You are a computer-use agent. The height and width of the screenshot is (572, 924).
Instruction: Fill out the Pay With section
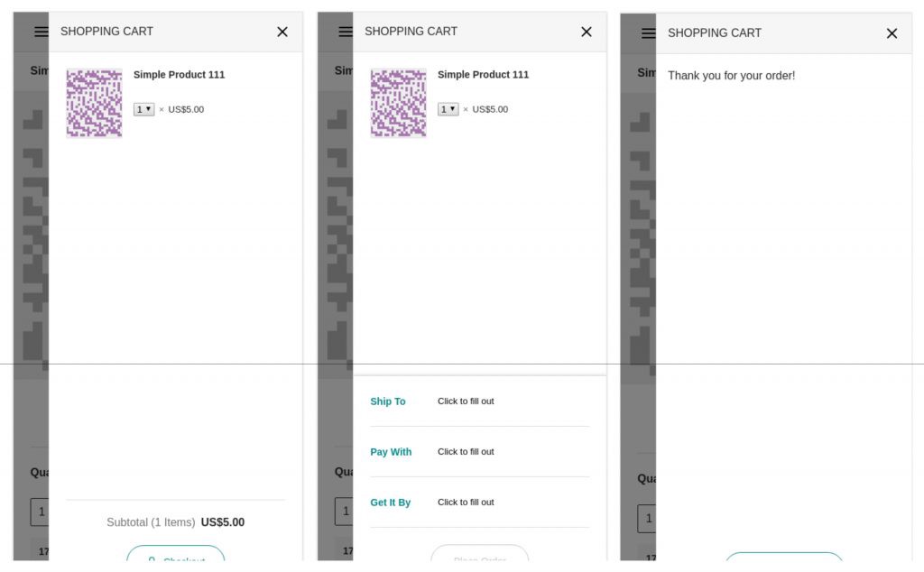coord(466,452)
